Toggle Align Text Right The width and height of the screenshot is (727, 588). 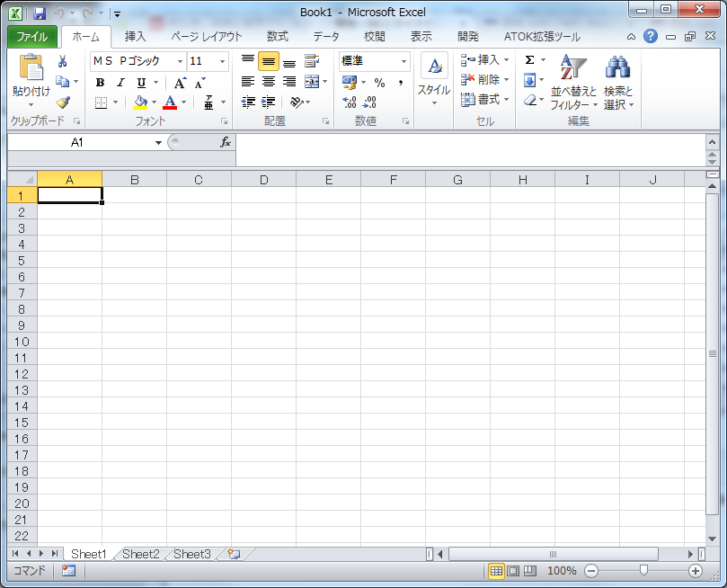[x=288, y=82]
